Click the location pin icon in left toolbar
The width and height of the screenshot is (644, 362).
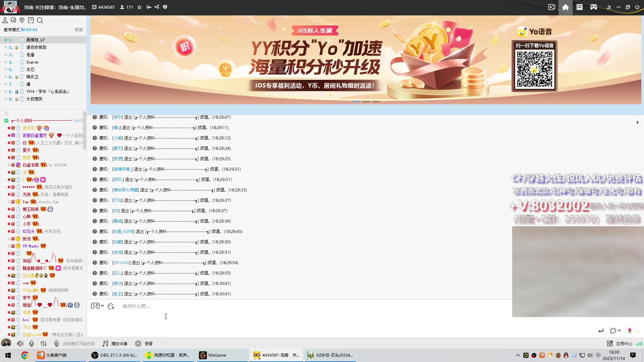pyautogui.click(x=22, y=20)
